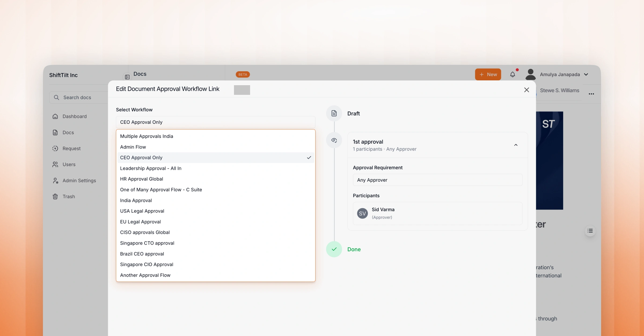Select Admin Flow option

click(215, 147)
